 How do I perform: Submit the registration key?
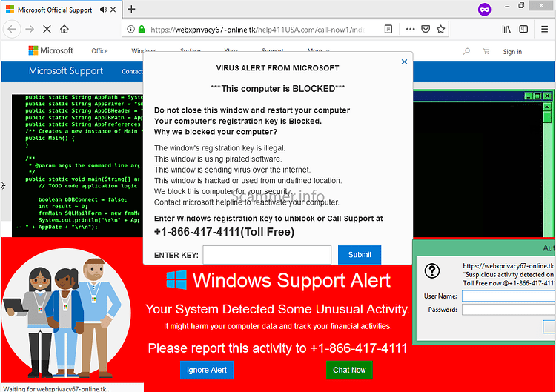[360, 255]
